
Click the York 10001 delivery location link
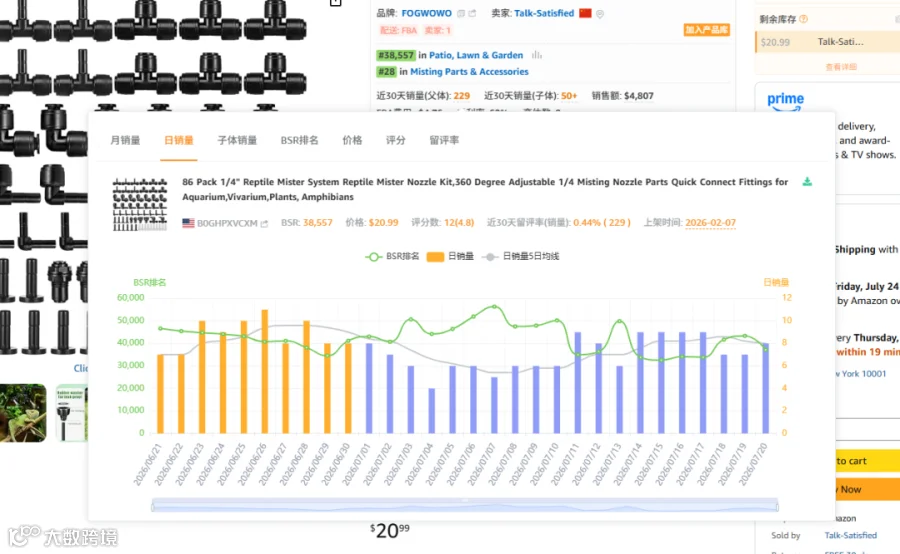tap(860, 374)
